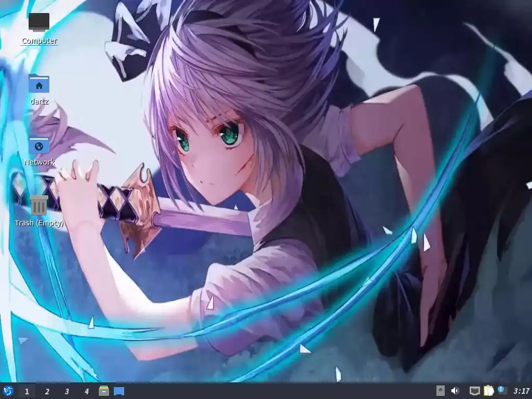This screenshot has width=532, height=399.
Task: Open the LXQt application menu bird icon
Action: click(x=8, y=391)
